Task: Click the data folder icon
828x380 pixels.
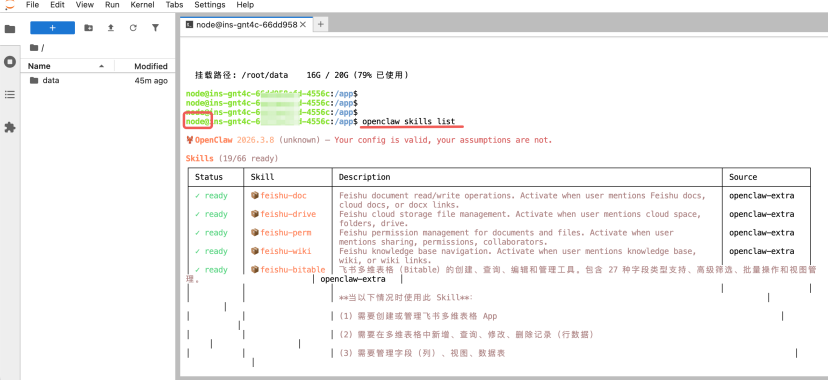Action: coord(34,80)
